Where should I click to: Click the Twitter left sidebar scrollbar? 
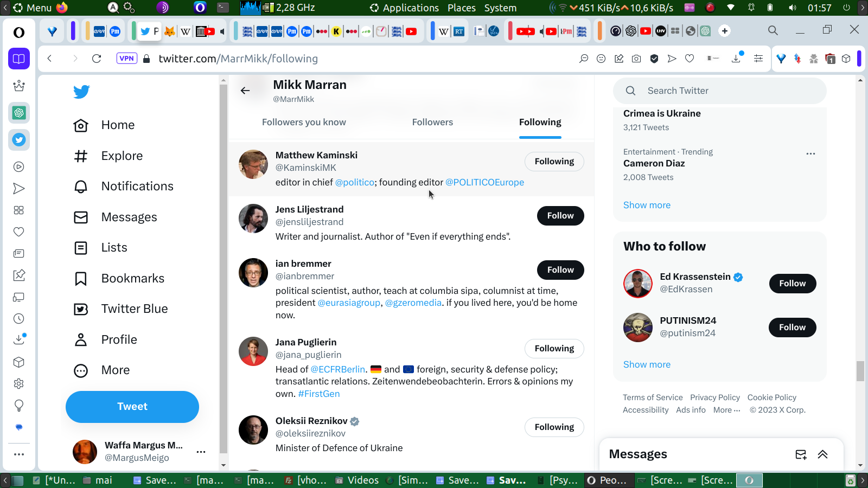tap(223, 268)
